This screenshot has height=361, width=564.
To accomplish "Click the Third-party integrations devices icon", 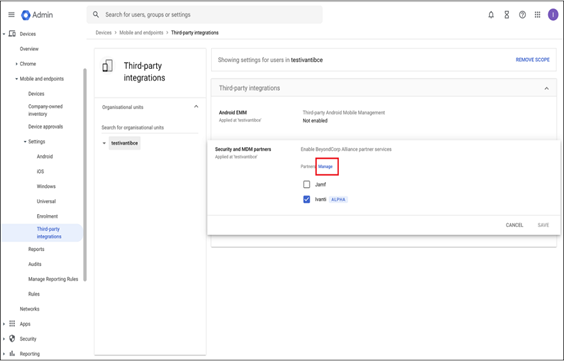I will coord(108,66).
